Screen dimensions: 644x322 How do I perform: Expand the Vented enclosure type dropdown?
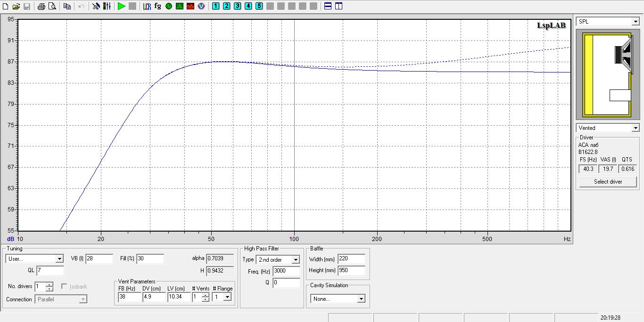click(635, 128)
